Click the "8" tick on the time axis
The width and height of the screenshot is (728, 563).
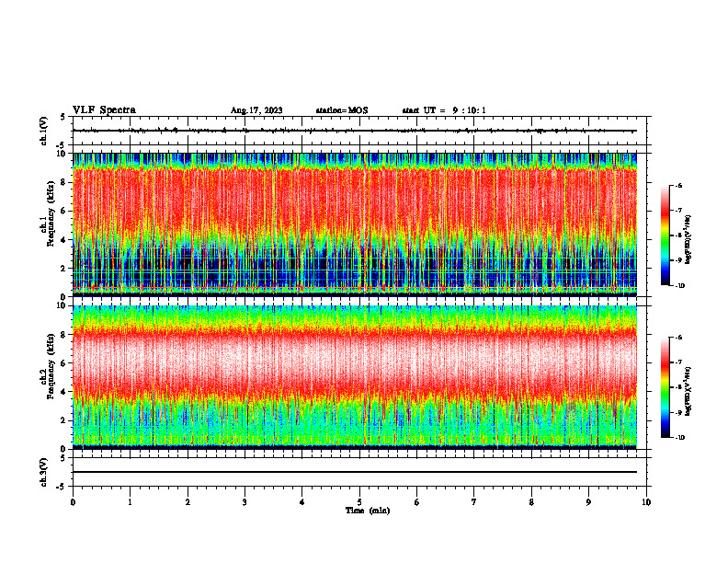[531, 502]
